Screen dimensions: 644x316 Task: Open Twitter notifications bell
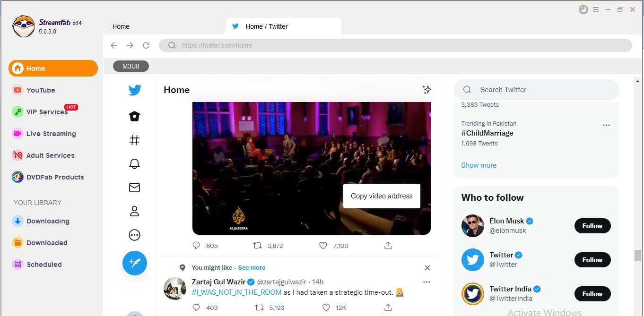click(x=134, y=163)
